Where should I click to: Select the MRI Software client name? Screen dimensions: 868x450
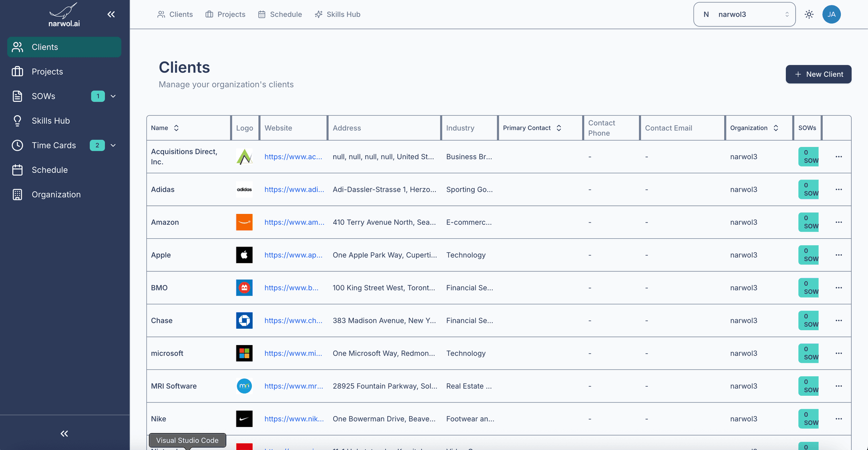pos(174,386)
